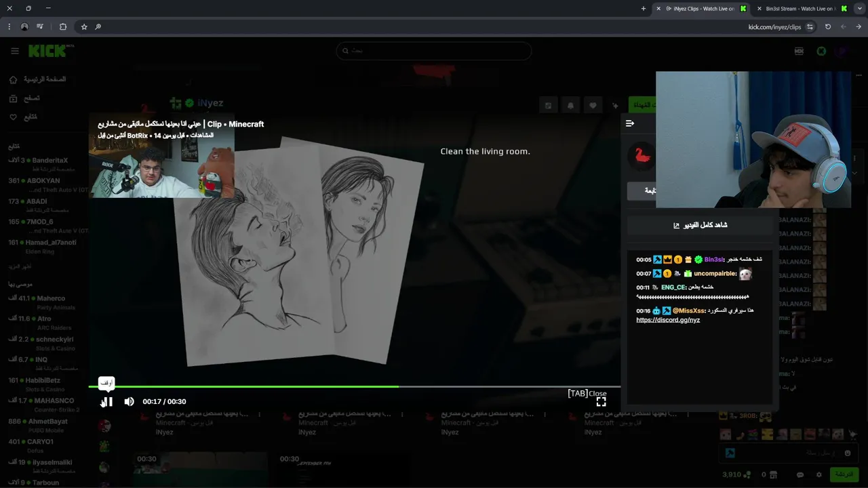Enter fullscreen mode for the clip
The width and height of the screenshot is (868, 488).
601,402
